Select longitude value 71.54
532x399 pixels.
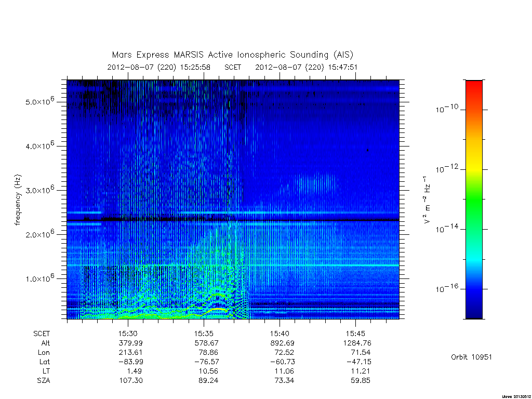(361, 353)
